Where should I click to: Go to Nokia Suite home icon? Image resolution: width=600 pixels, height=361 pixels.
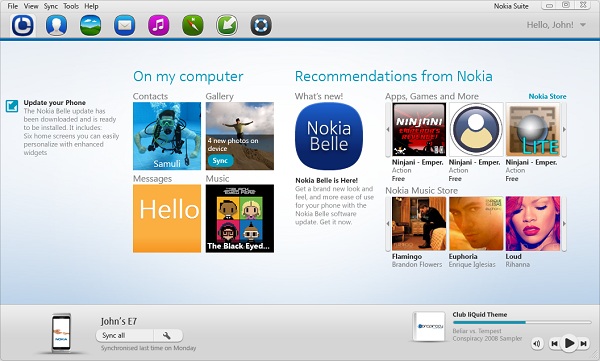23,25
